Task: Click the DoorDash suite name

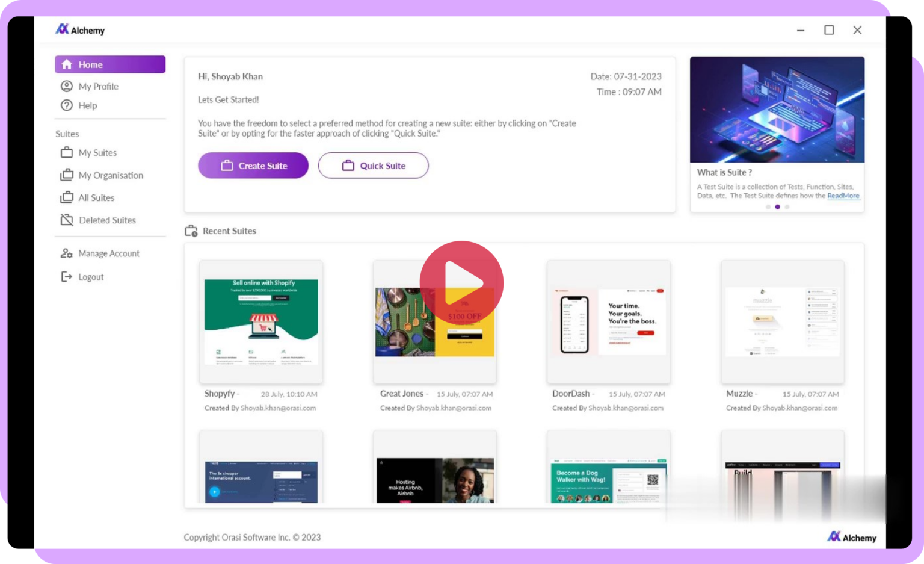Action: [x=571, y=394]
